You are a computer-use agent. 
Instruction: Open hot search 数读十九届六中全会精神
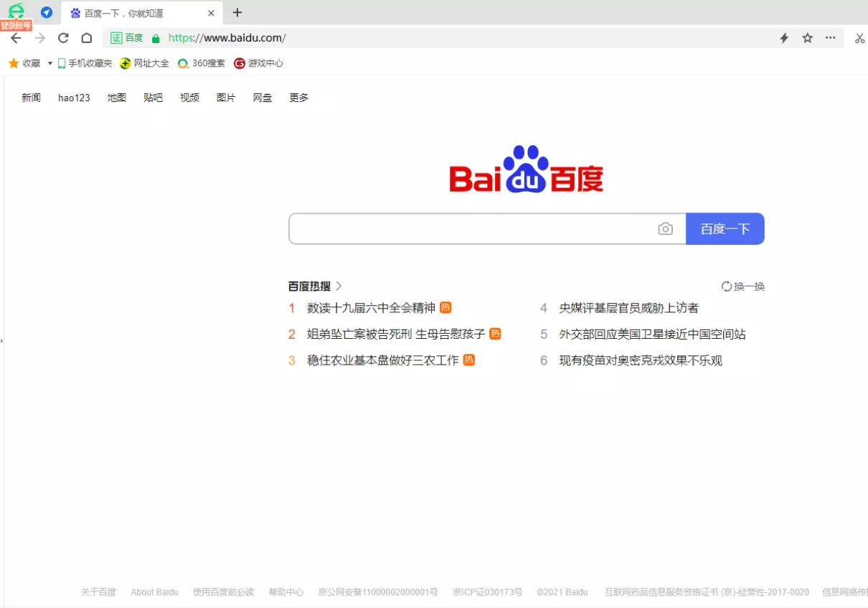(371, 308)
